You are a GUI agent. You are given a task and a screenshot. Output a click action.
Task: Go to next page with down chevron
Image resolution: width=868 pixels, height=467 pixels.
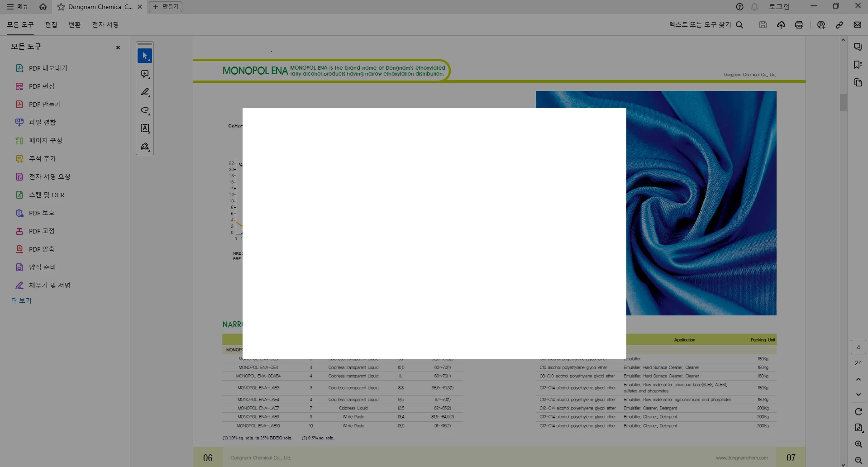tap(858, 395)
